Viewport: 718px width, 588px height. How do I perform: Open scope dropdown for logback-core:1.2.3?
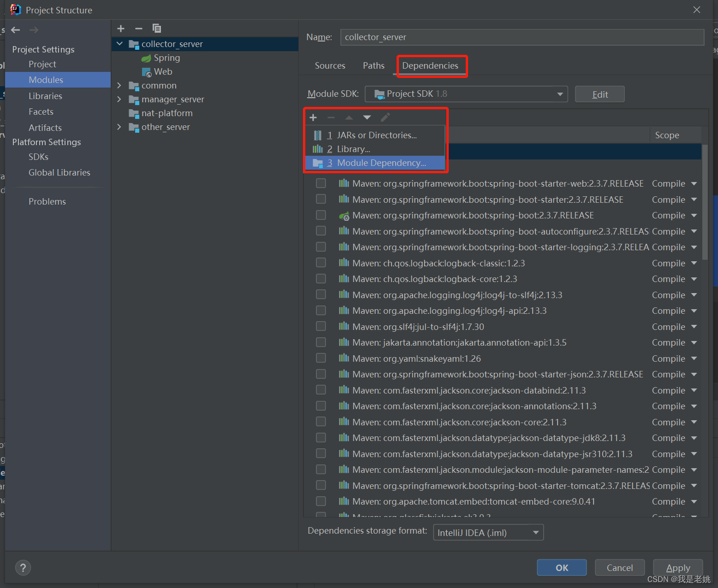click(x=694, y=279)
